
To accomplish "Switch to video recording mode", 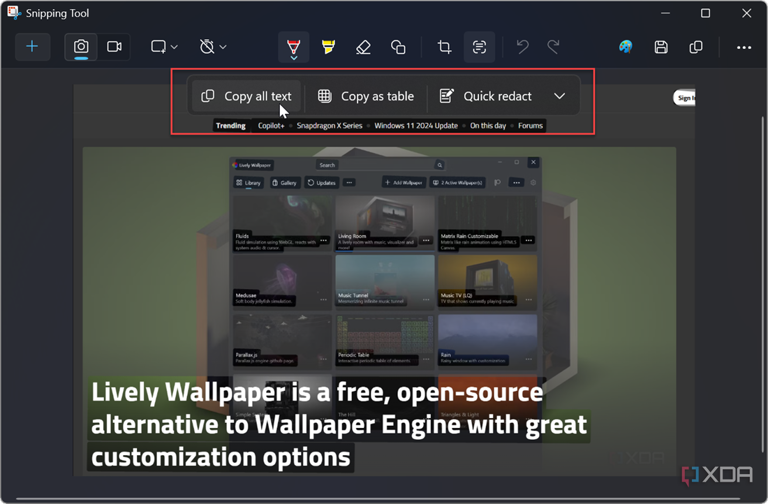I will pyautogui.click(x=114, y=47).
